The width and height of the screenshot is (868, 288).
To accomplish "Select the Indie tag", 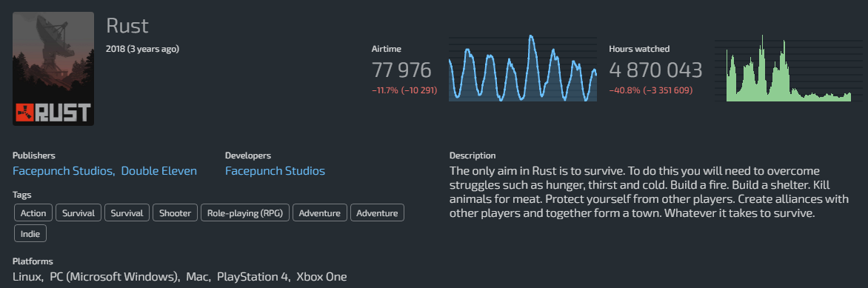I will [x=30, y=233].
